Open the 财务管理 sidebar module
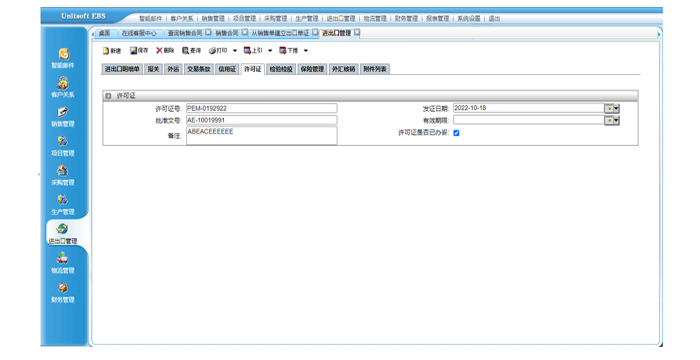Viewport: 700px width, 360px height. pyautogui.click(x=63, y=293)
